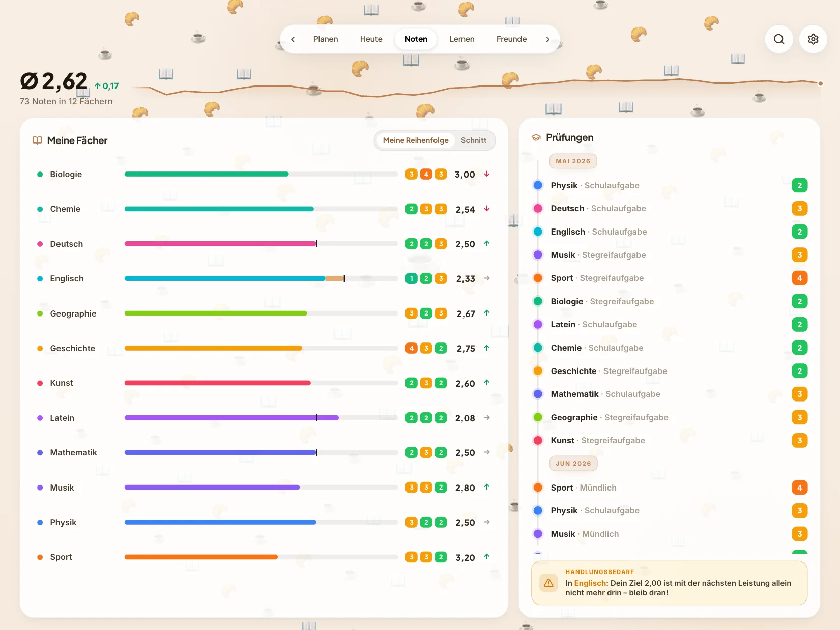Click the MAI 2026 month label
840x630 pixels.
click(573, 161)
